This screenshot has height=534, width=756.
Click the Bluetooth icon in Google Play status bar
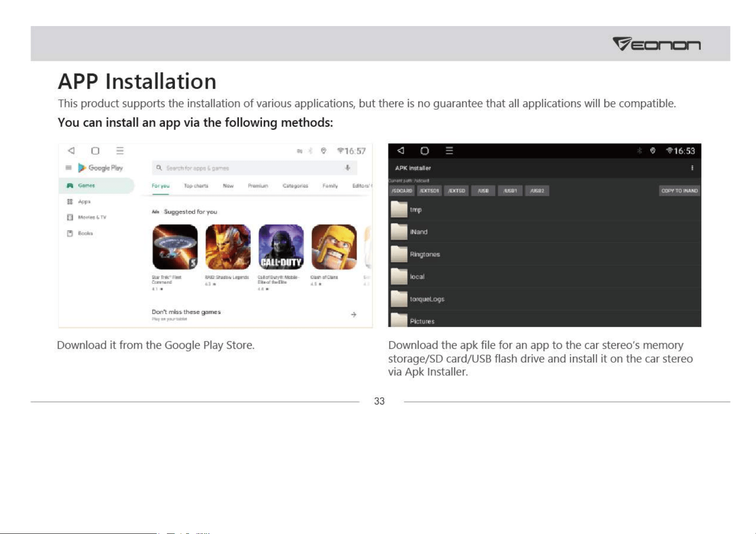tap(310, 151)
